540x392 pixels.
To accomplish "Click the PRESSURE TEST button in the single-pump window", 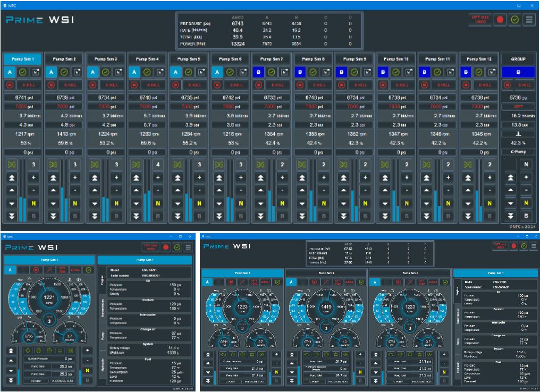I will 62,381.
